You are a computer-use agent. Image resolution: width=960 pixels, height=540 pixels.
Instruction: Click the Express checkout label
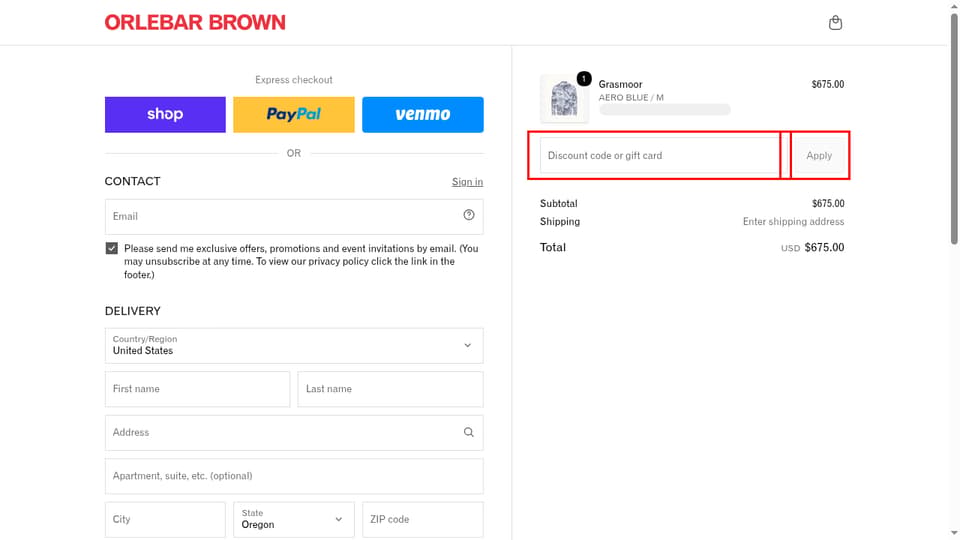pyautogui.click(x=294, y=80)
